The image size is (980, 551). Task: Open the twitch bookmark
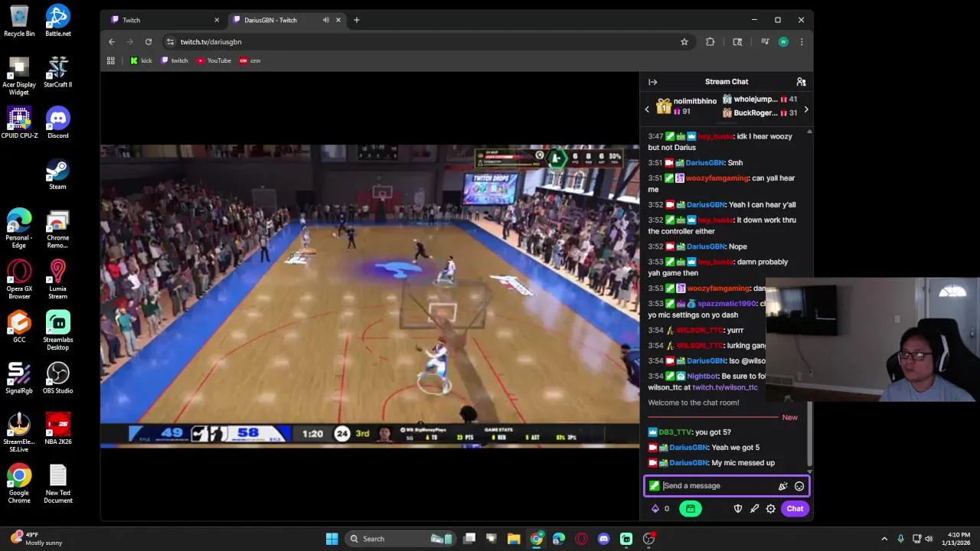tap(175, 60)
